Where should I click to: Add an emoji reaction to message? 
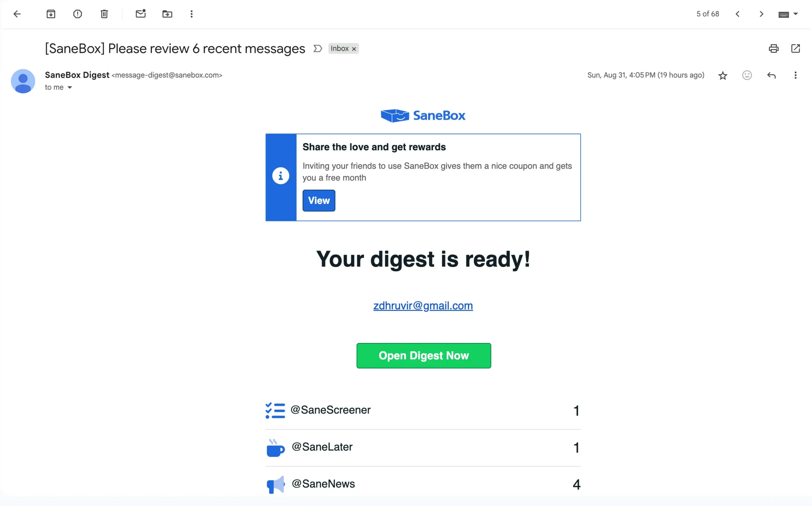[x=747, y=75]
